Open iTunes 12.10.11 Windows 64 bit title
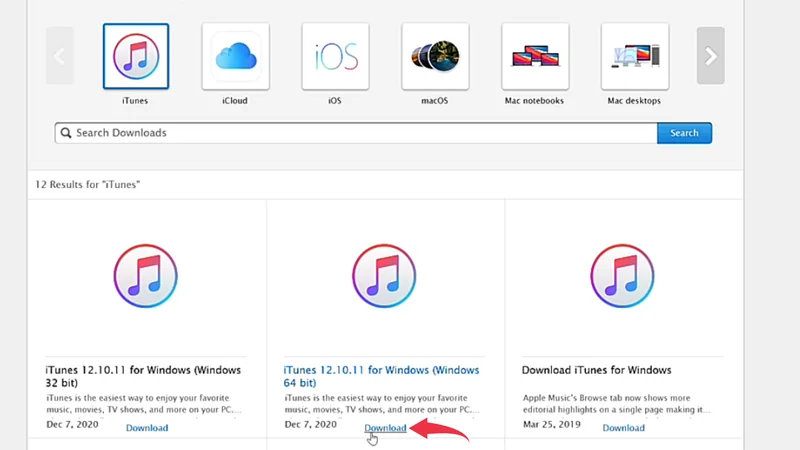 pyautogui.click(x=381, y=376)
